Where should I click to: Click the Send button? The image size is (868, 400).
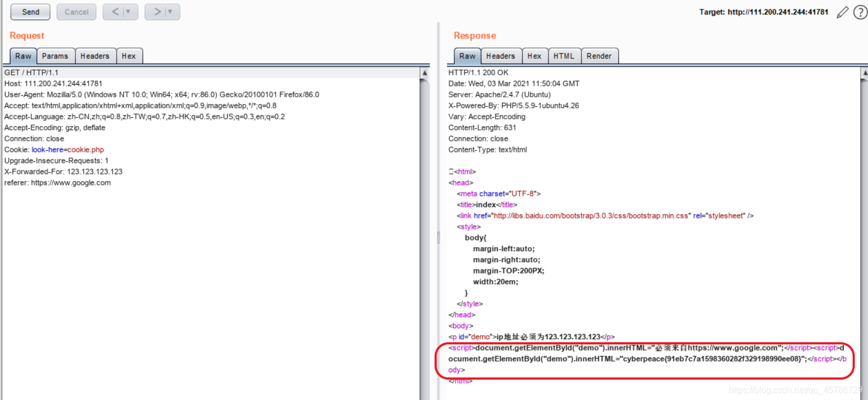coord(30,12)
